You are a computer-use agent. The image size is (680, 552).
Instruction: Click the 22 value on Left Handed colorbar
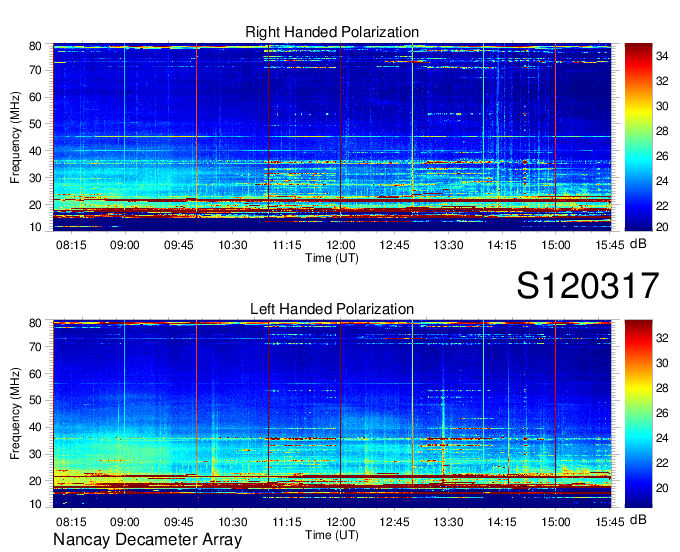[x=662, y=464]
